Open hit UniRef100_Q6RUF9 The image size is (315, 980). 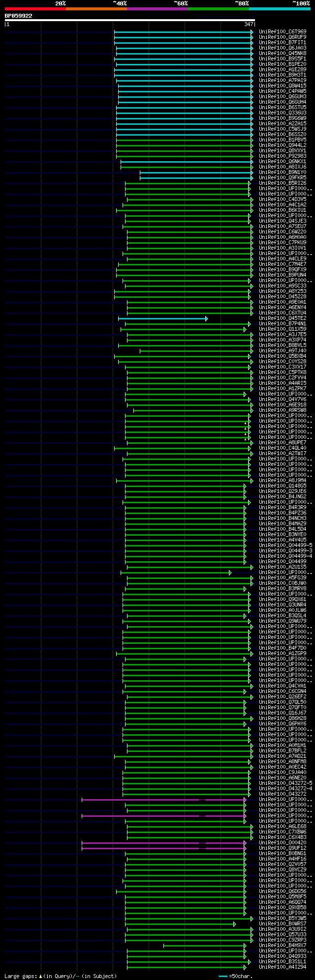(283, 37)
